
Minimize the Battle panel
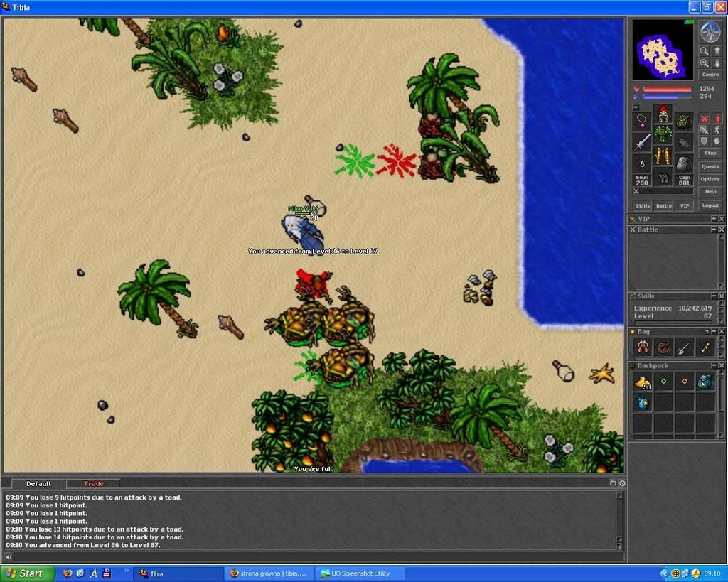714,230
